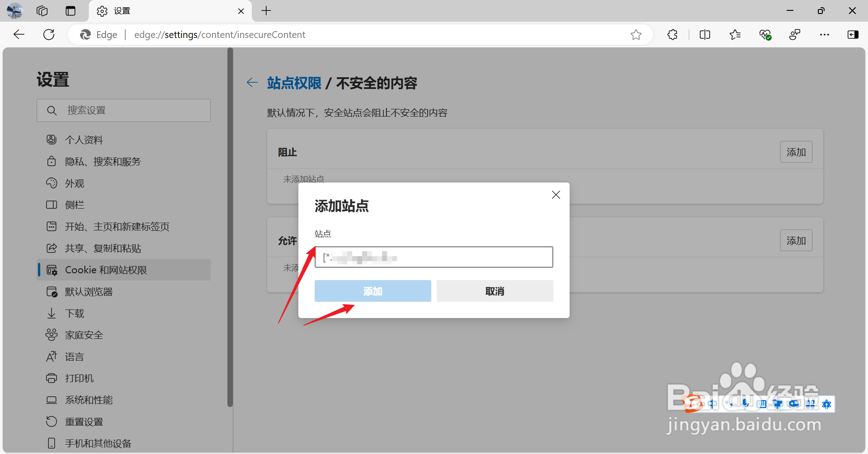This screenshot has width=868, height=454.
Task: Open Browser essentials
Action: coord(765,34)
